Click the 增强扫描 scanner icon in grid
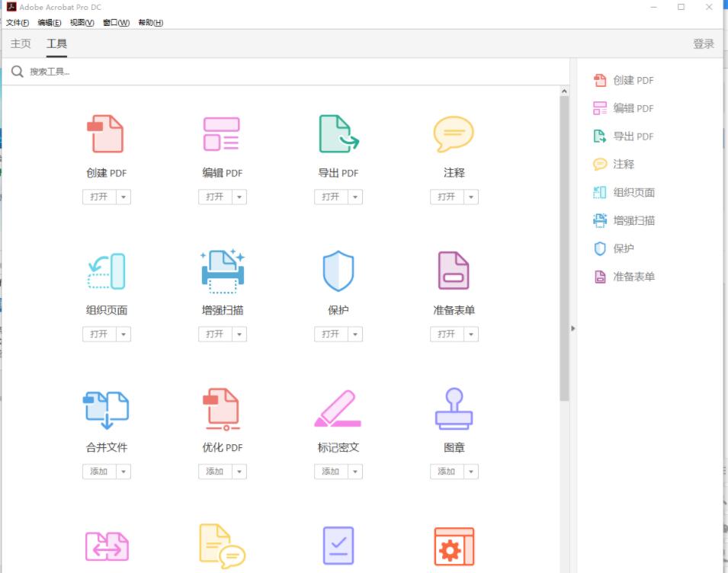The width and height of the screenshot is (728, 573). (223, 271)
